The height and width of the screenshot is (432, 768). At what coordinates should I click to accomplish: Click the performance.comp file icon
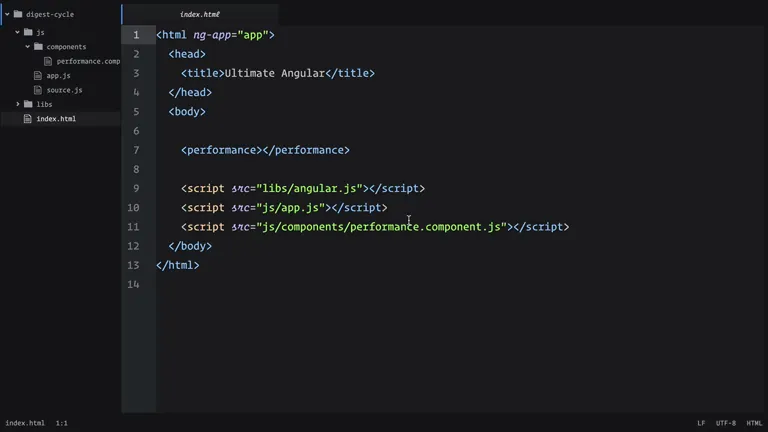click(48, 61)
